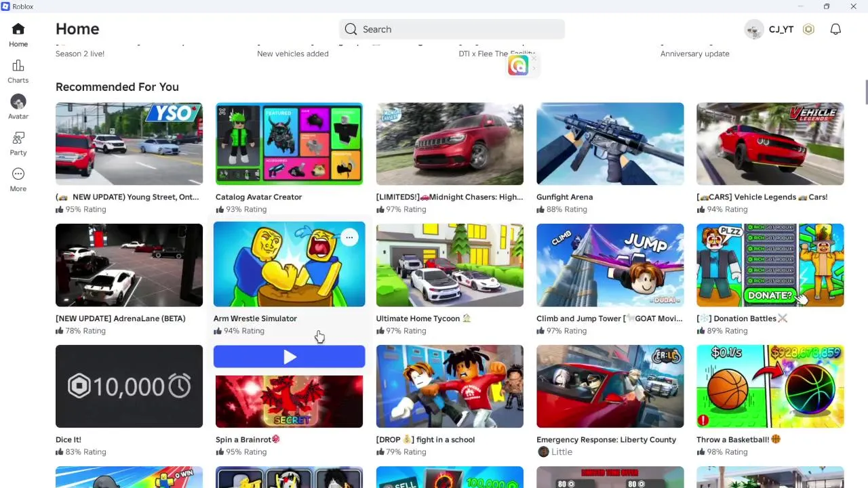Click the vertical scrollbar thumb
Image resolution: width=868 pixels, height=488 pixels.
click(866, 92)
